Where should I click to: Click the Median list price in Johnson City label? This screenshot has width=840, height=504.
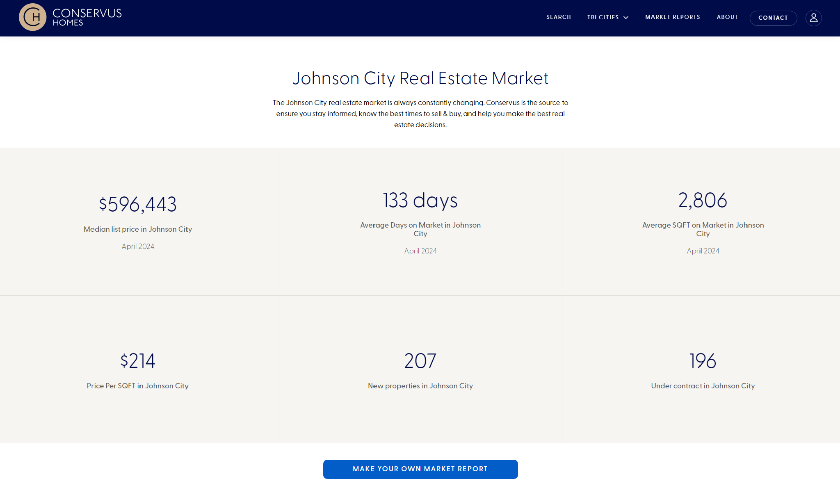pyautogui.click(x=138, y=229)
